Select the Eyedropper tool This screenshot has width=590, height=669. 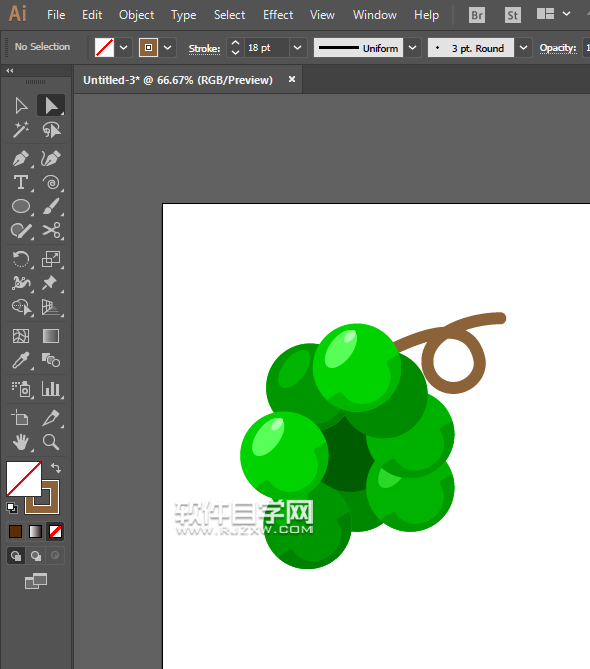pos(20,361)
